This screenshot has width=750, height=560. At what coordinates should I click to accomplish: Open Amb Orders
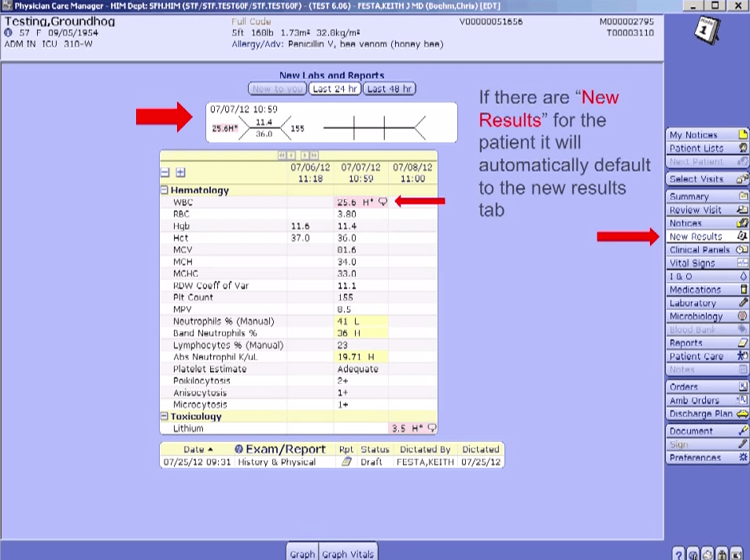pos(707,400)
